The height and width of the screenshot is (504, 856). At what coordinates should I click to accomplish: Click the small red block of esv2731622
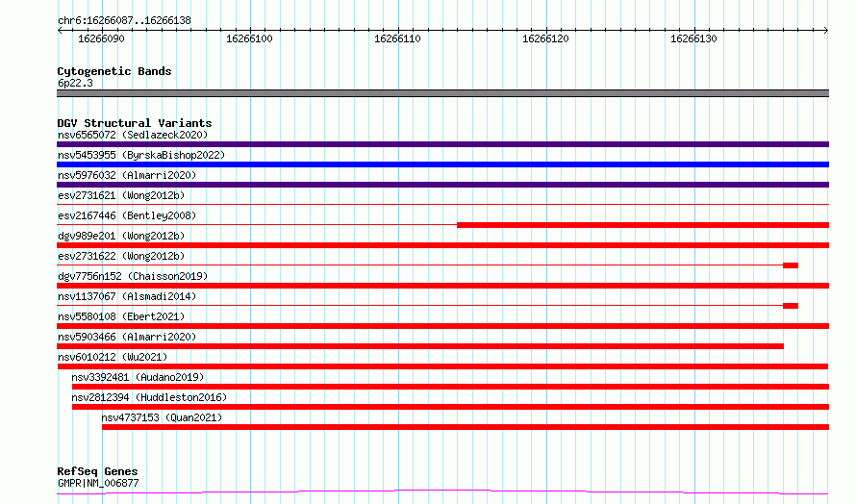point(791,265)
